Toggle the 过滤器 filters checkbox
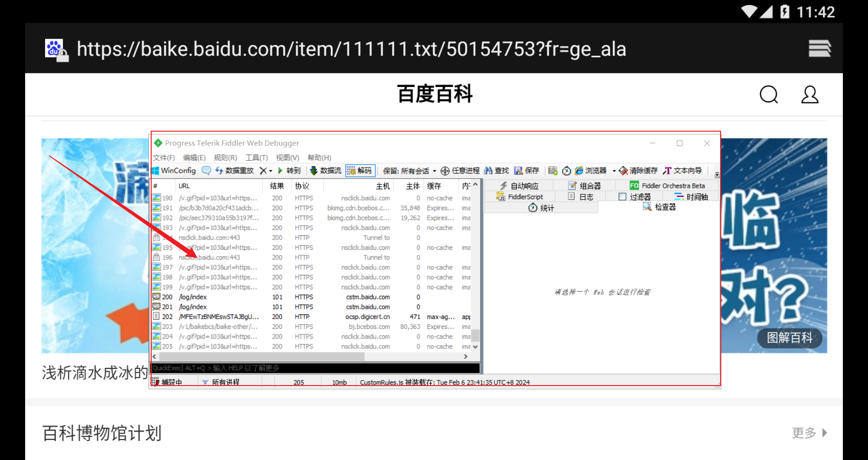The width and height of the screenshot is (868, 460). (x=622, y=197)
